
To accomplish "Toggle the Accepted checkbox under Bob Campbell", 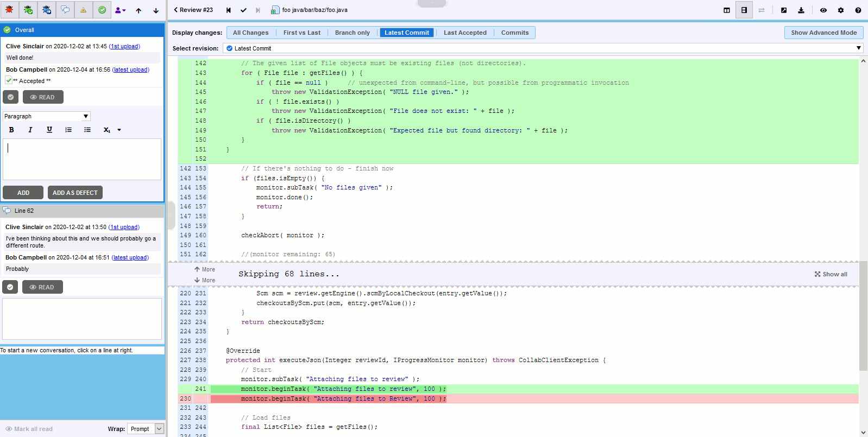I will (x=9, y=80).
